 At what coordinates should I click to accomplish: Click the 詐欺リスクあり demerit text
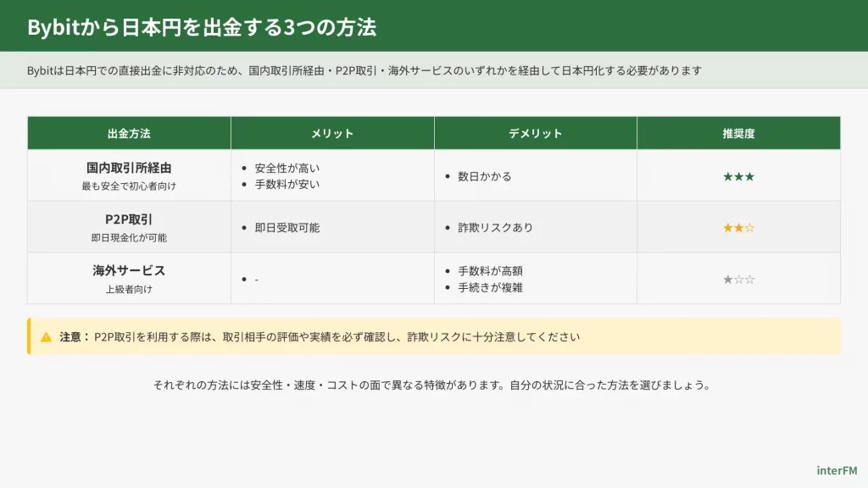495,227
